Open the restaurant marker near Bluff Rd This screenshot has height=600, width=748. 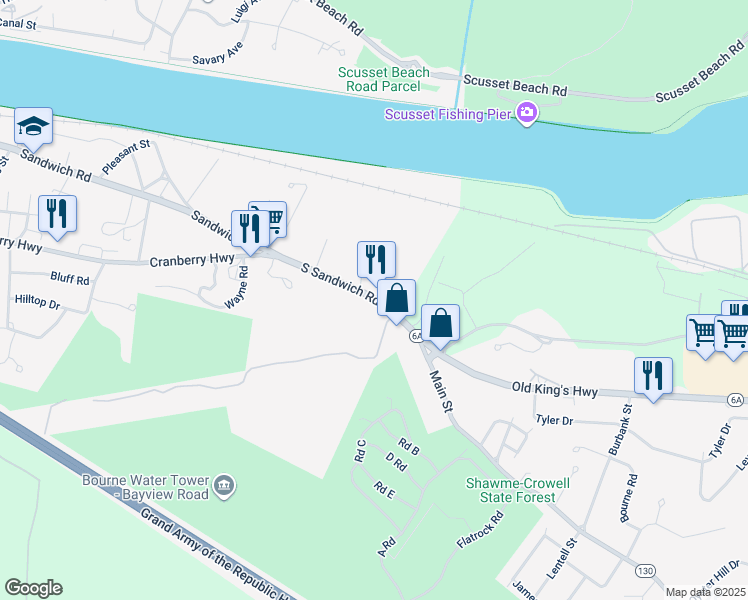(57, 214)
